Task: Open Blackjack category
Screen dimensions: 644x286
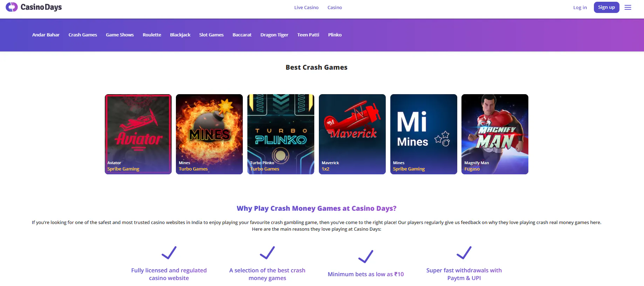Action: pyautogui.click(x=180, y=35)
